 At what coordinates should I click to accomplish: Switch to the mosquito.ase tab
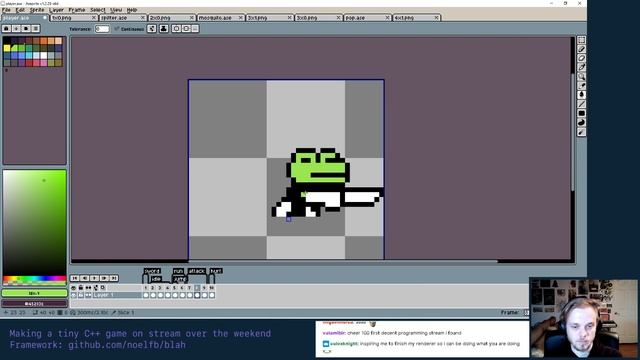(221, 18)
